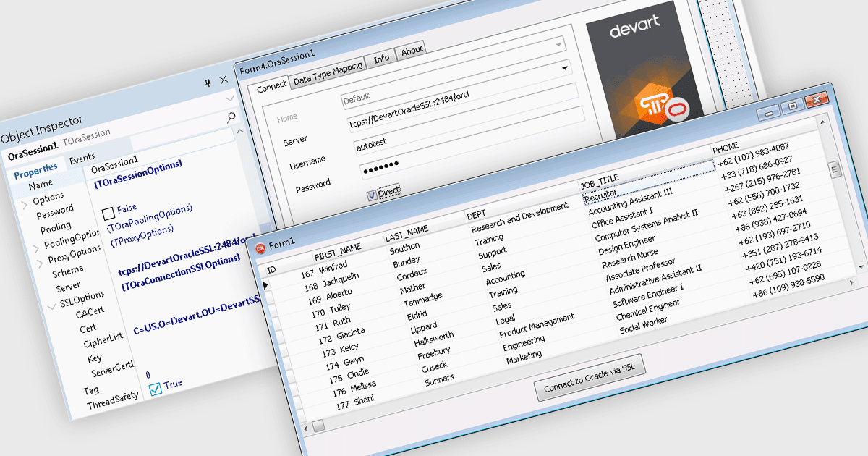Click the Software Engineer I cell
The width and height of the screenshot is (868, 456).
click(x=647, y=295)
